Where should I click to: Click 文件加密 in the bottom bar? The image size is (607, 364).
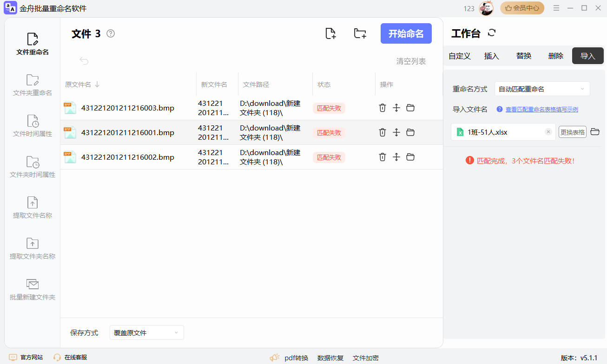click(366, 358)
